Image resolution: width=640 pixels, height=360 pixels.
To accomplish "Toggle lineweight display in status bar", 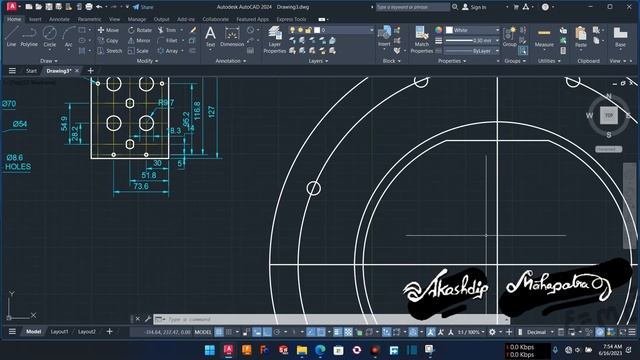I will (338, 332).
